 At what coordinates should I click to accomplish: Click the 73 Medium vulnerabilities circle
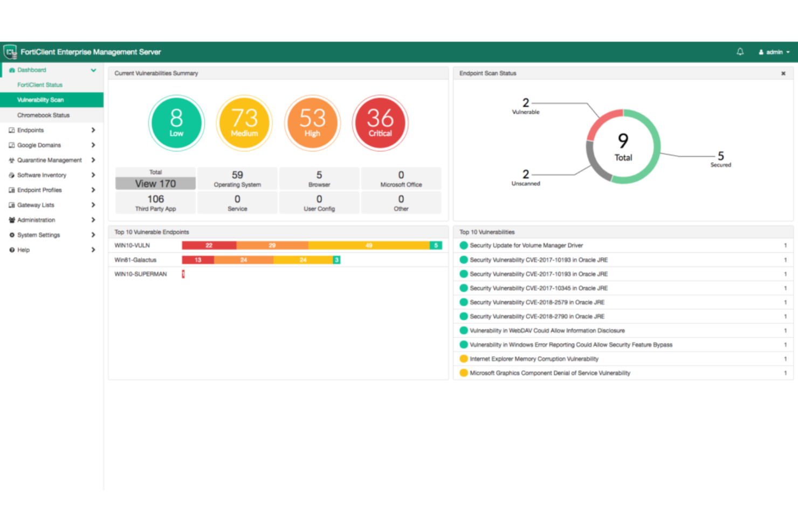click(244, 123)
